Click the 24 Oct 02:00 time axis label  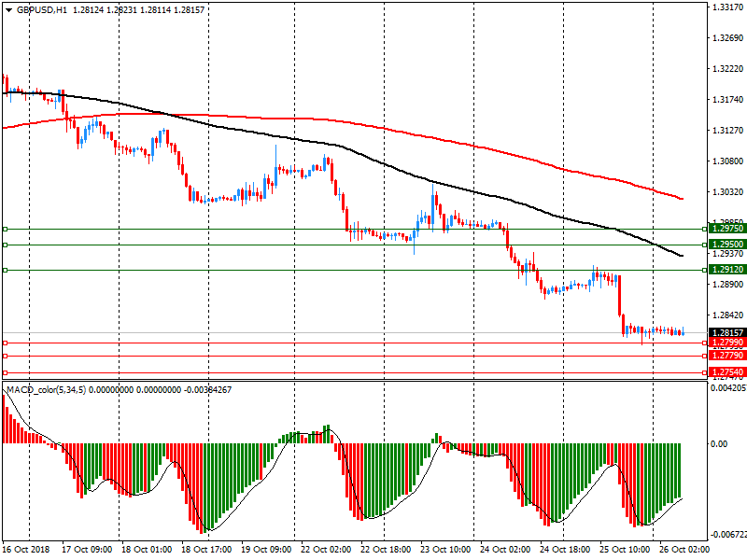505,549
